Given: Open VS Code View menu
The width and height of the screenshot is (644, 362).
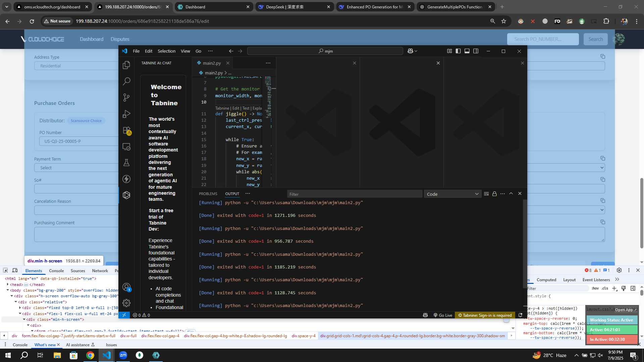Looking at the screenshot, I should pyautogui.click(x=185, y=51).
